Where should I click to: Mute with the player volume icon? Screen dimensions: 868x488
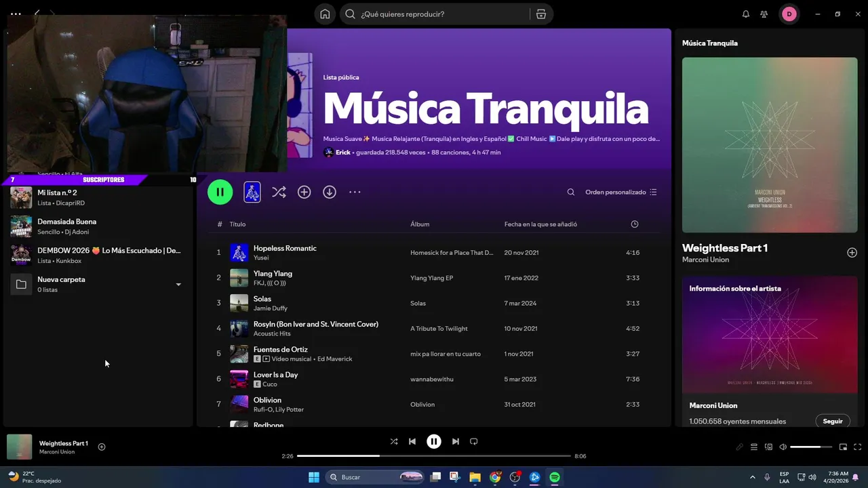click(783, 447)
